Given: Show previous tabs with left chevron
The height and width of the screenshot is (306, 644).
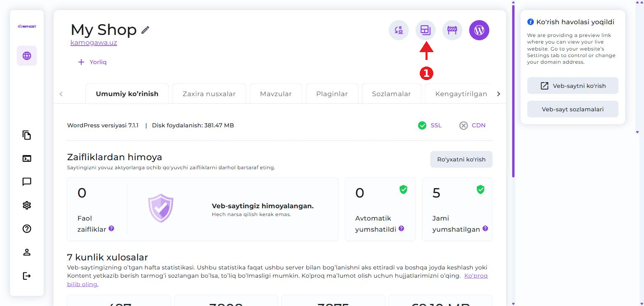Looking at the screenshot, I should 61,94.
